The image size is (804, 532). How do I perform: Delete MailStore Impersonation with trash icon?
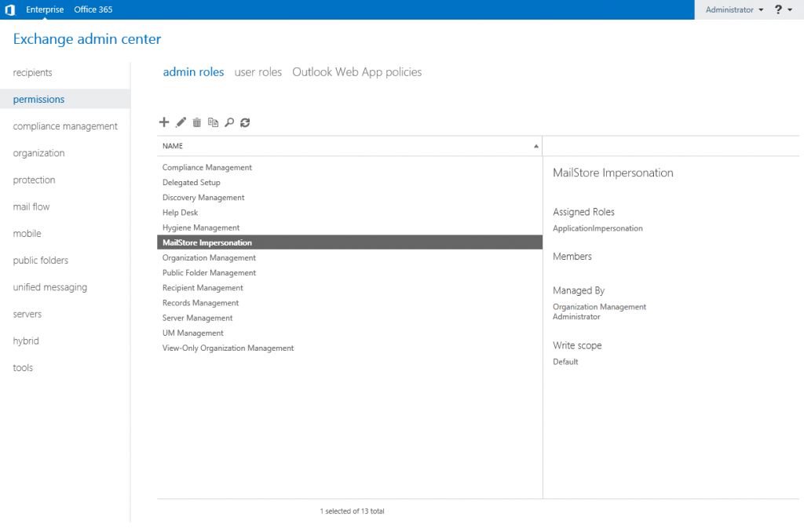tap(196, 122)
